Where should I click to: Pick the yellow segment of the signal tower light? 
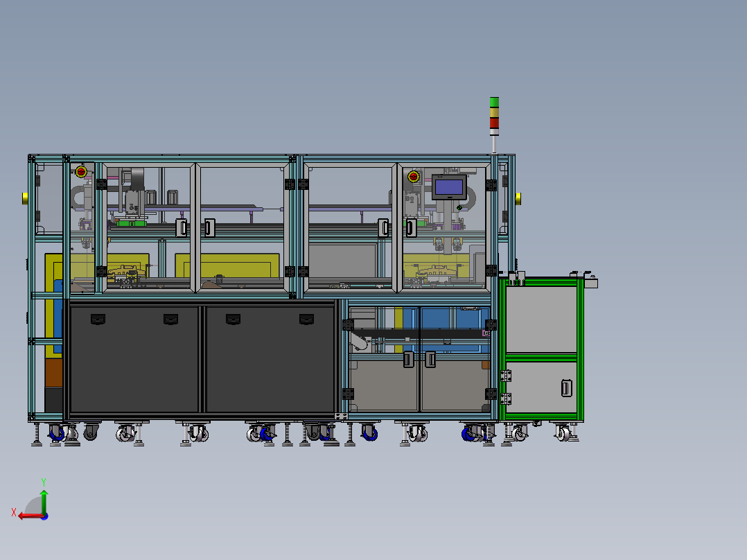pos(494,112)
